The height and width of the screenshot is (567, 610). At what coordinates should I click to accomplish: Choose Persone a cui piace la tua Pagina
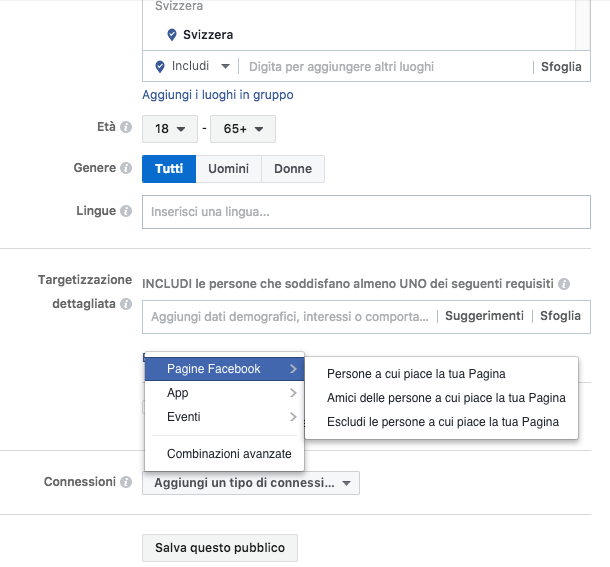click(416, 374)
